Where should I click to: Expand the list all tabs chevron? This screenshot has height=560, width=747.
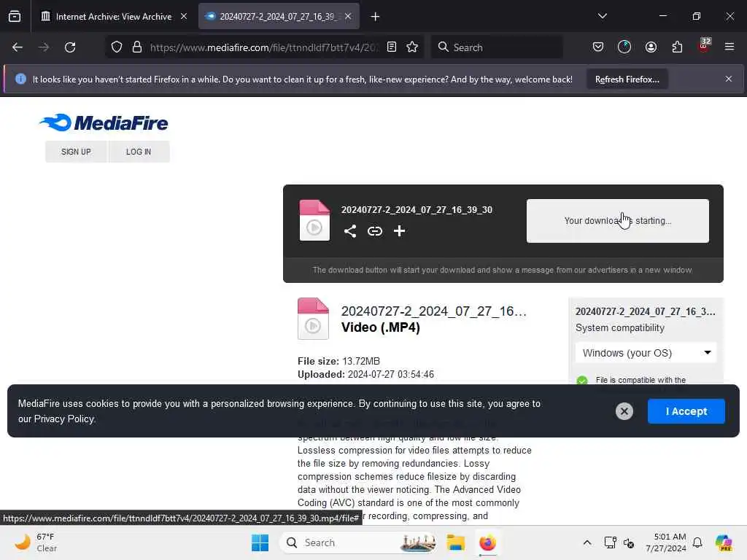[602, 16]
